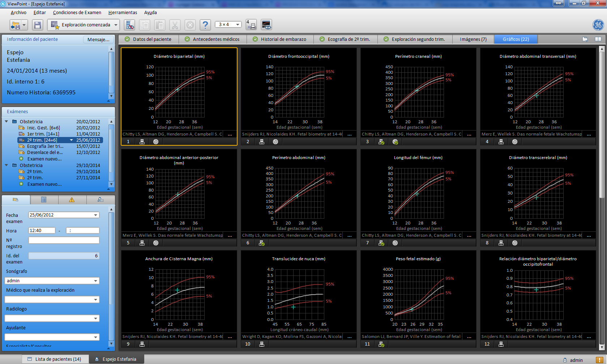Click the Mensaje... button
Screen dimensions: 607x364
click(98, 39)
